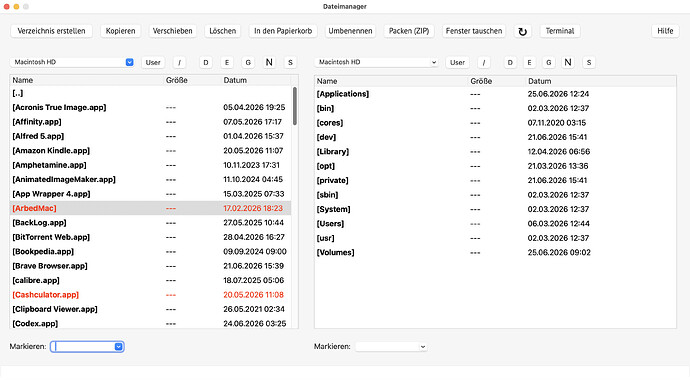This screenshot has width=690, height=380.
Task: Click left pane E shortcut button
Action: (x=227, y=62)
